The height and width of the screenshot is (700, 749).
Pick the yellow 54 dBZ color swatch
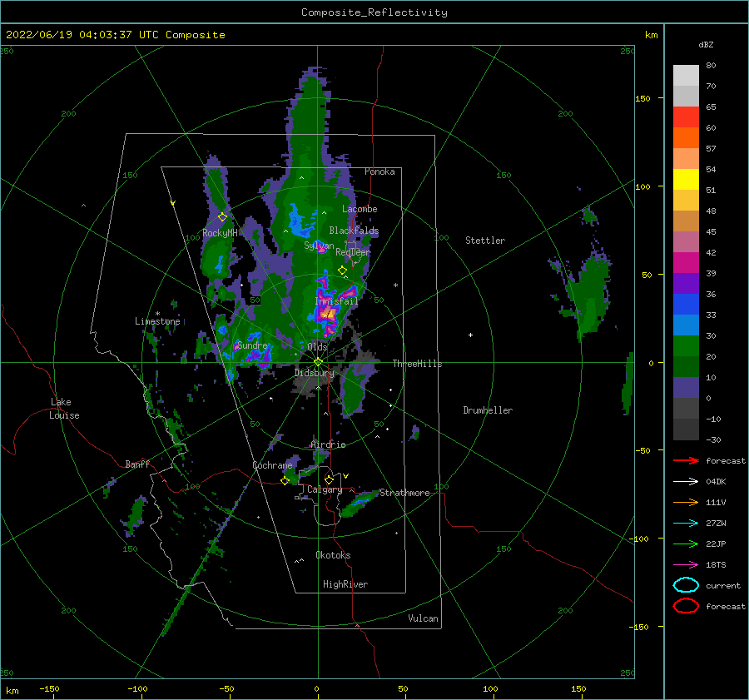click(x=686, y=179)
